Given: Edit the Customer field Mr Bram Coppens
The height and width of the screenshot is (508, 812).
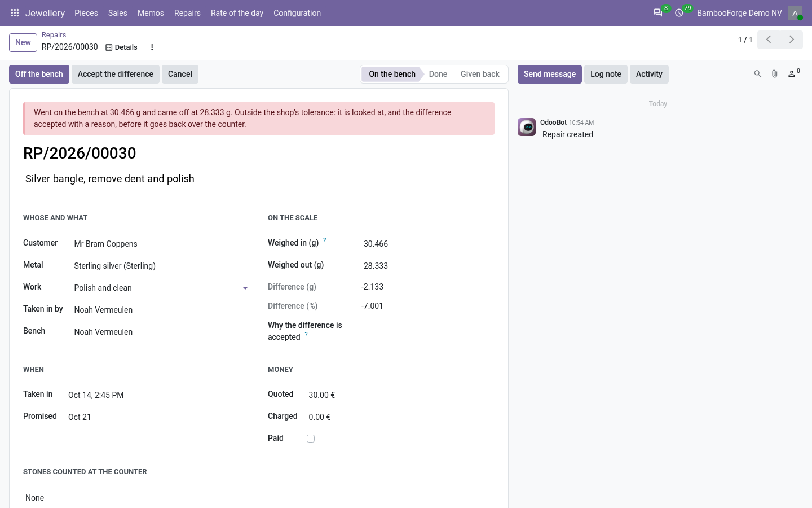Looking at the screenshot, I should tap(161, 244).
